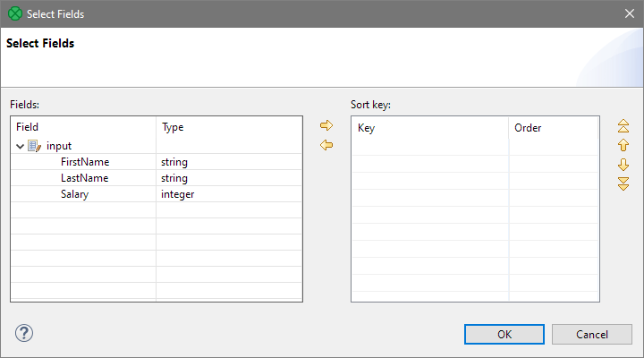
Task: Click the Type column header
Action: coord(228,128)
